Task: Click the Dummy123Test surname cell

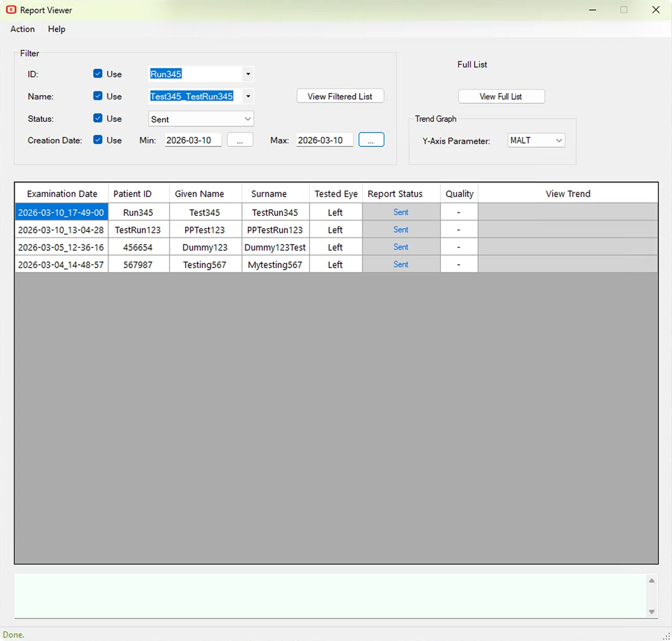Action: tap(275, 247)
